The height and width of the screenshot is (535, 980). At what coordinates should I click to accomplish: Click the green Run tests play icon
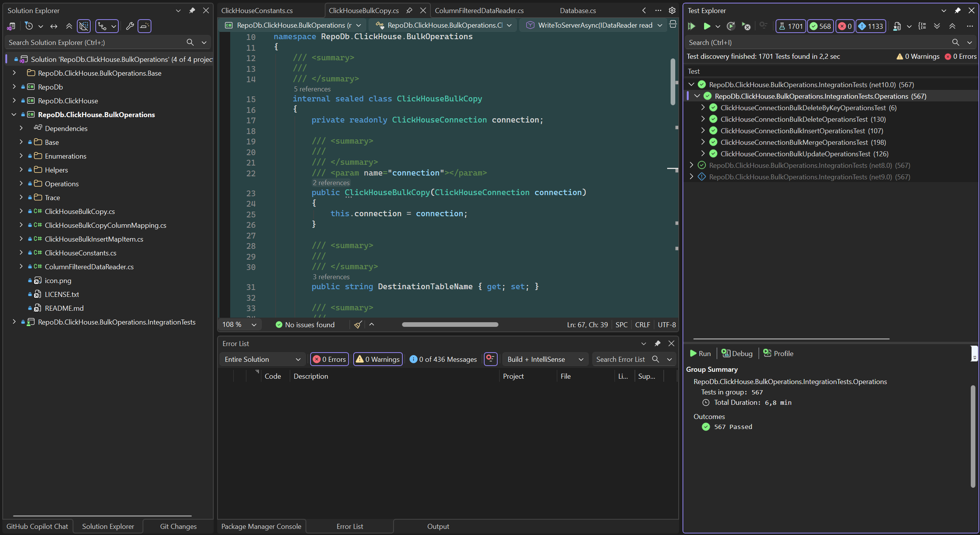pyautogui.click(x=707, y=26)
